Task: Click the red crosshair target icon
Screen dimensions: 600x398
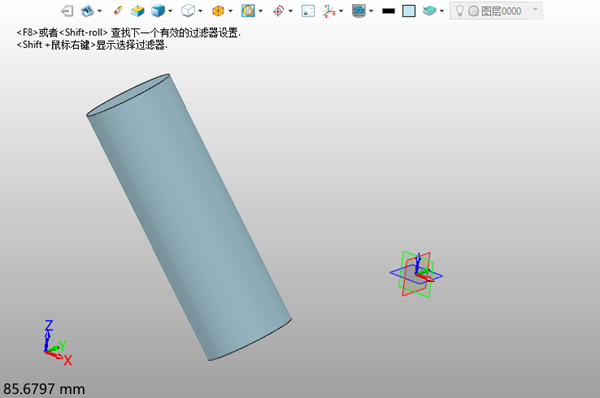Action: (x=278, y=11)
